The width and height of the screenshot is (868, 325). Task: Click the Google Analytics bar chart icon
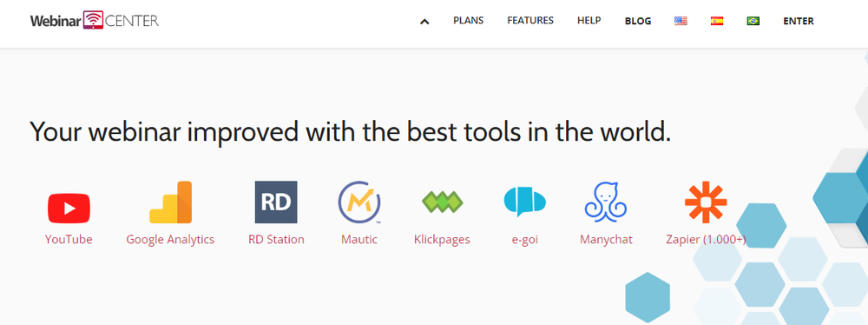tap(170, 202)
